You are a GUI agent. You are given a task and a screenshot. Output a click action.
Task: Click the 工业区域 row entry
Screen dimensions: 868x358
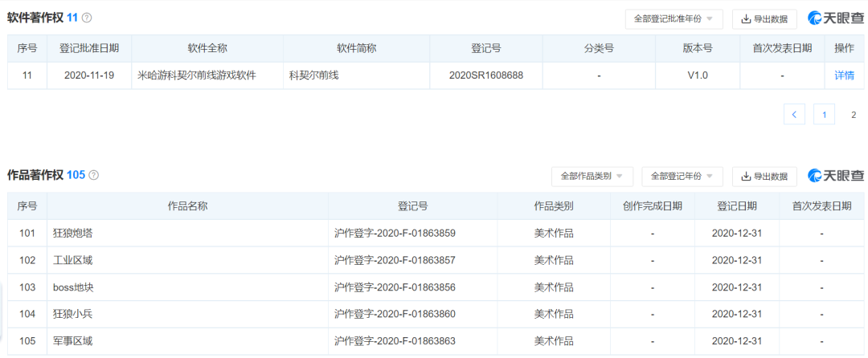pos(73,261)
